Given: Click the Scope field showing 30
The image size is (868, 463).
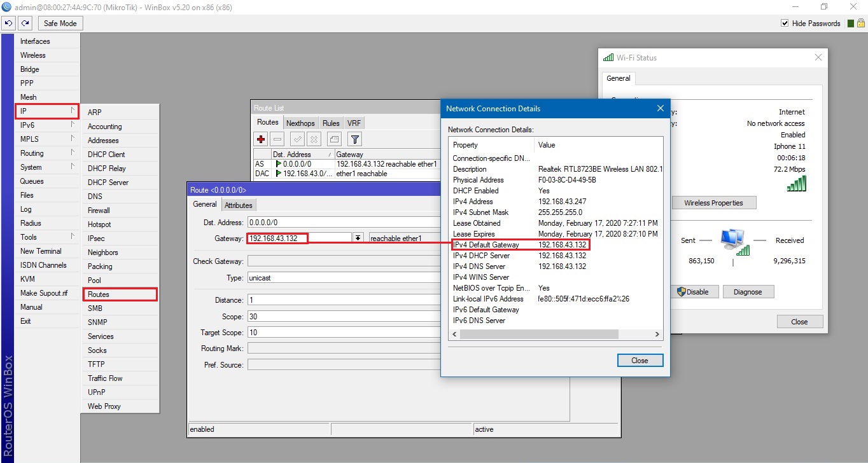Looking at the screenshot, I should pos(344,317).
